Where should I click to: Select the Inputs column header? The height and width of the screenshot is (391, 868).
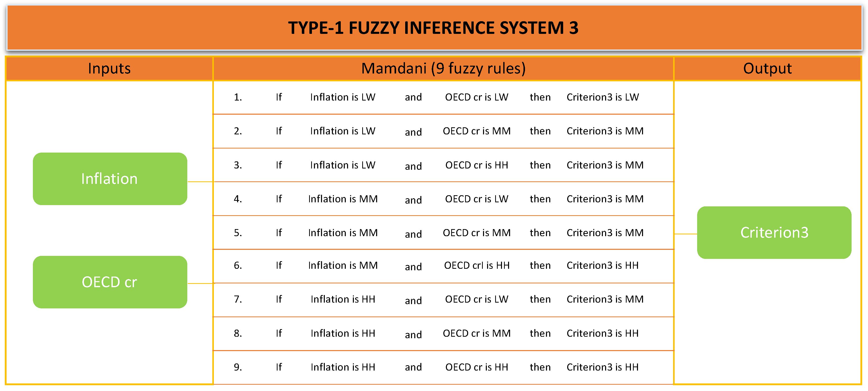[109, 68]
